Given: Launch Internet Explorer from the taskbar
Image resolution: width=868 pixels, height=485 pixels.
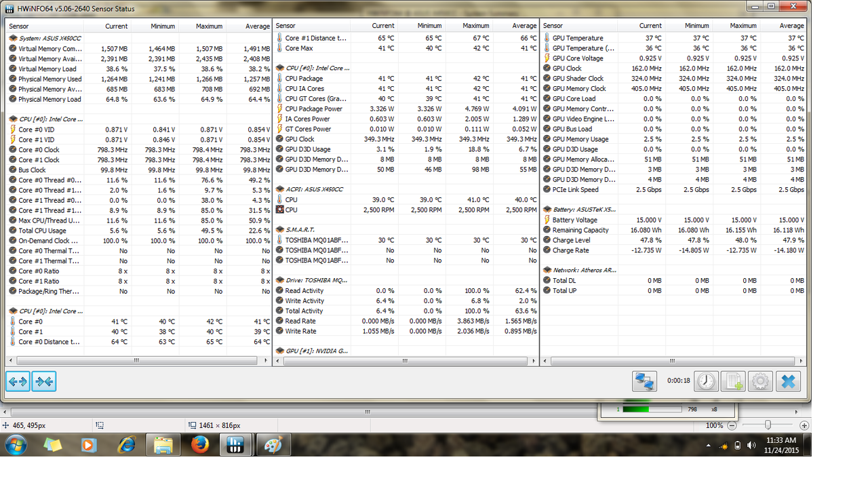Looking at the screenshot, I should (x=126, y=445).
